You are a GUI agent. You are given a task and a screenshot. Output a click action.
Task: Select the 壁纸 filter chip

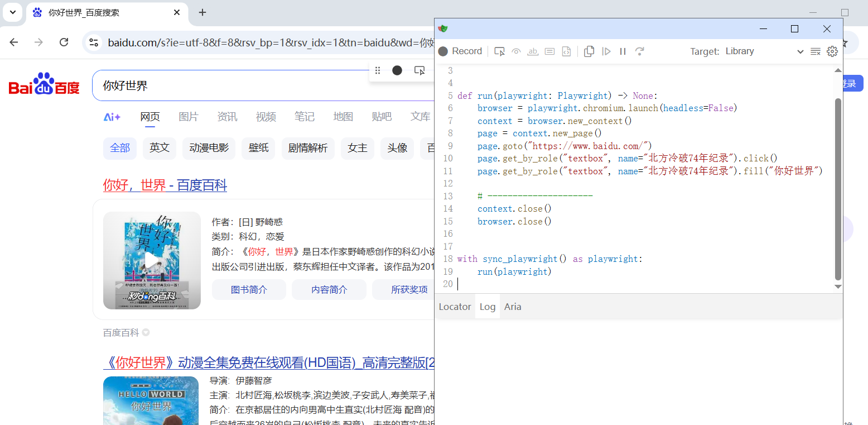259,148
